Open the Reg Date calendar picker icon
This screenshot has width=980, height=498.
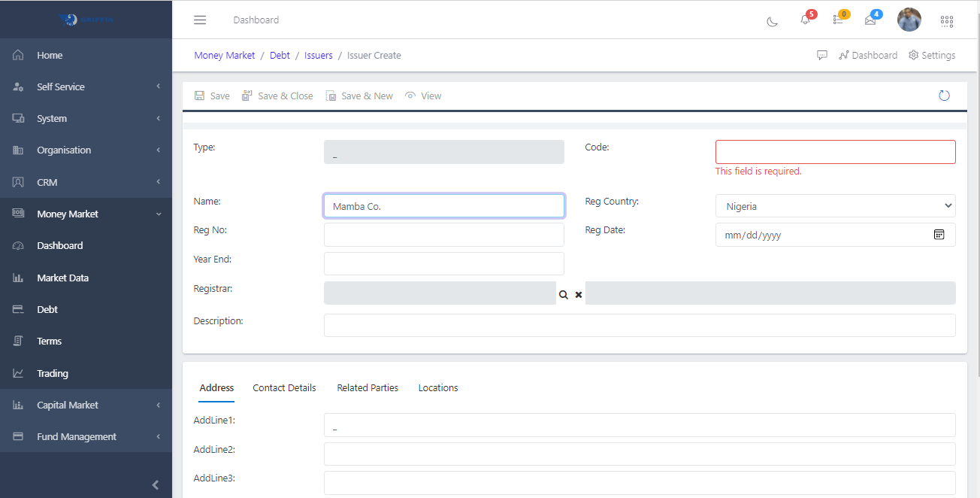[939, 234]
